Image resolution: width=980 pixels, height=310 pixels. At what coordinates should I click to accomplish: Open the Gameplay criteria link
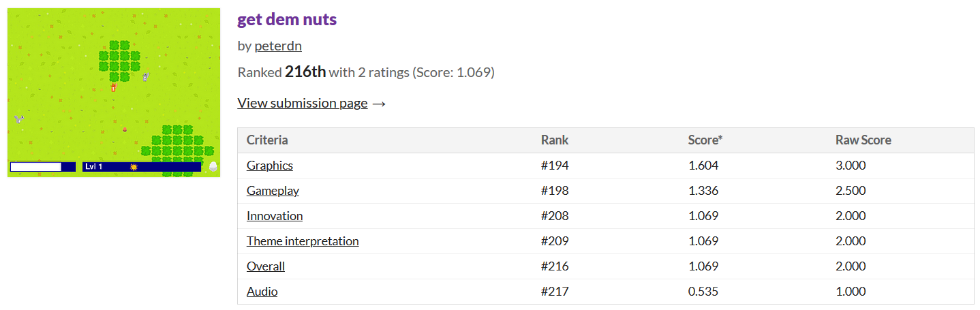273,191
